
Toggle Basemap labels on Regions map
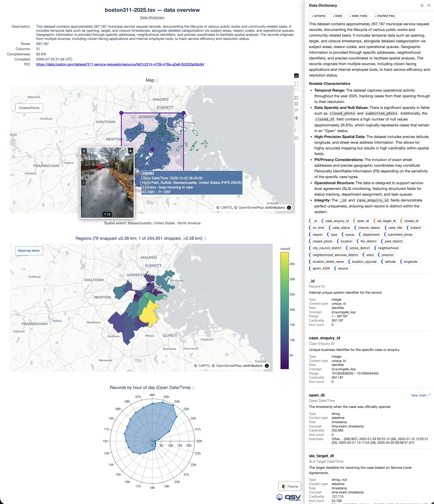pos(29,251)
